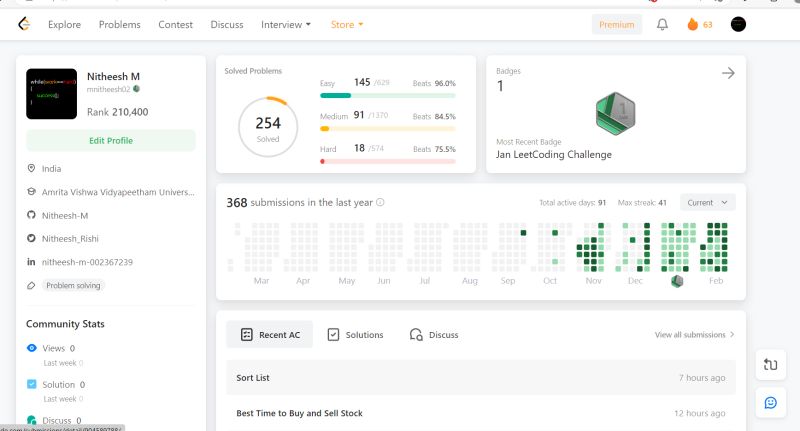This screenshot has width=800, height=431.
Task: Open the Store dropdown menu
Action: [347, 24]
